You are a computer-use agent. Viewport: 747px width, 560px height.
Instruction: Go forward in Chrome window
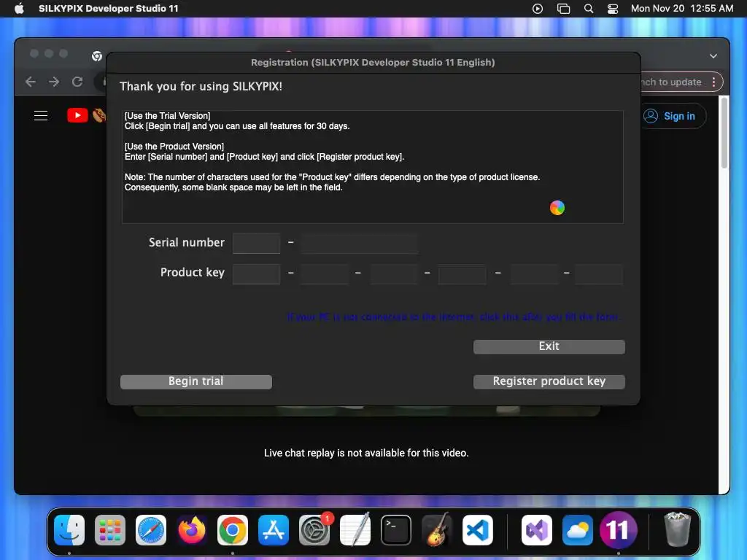point(54,82)
